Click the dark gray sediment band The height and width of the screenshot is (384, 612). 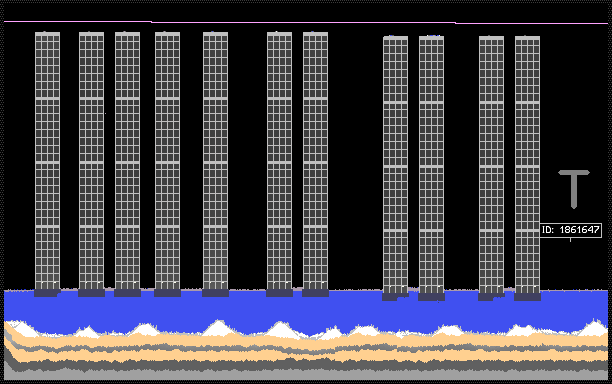[306, 365]
